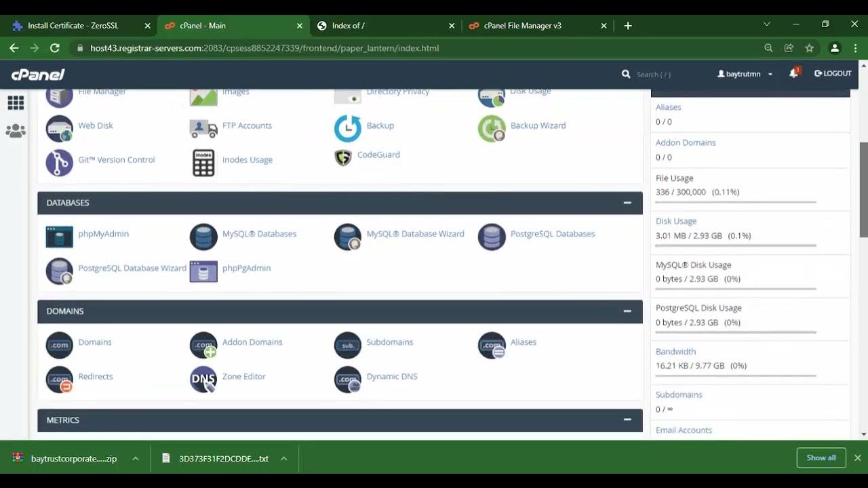Open the Domains .com icon
Viewport: 868px width, 488px height.
click(x=59, y=345)
